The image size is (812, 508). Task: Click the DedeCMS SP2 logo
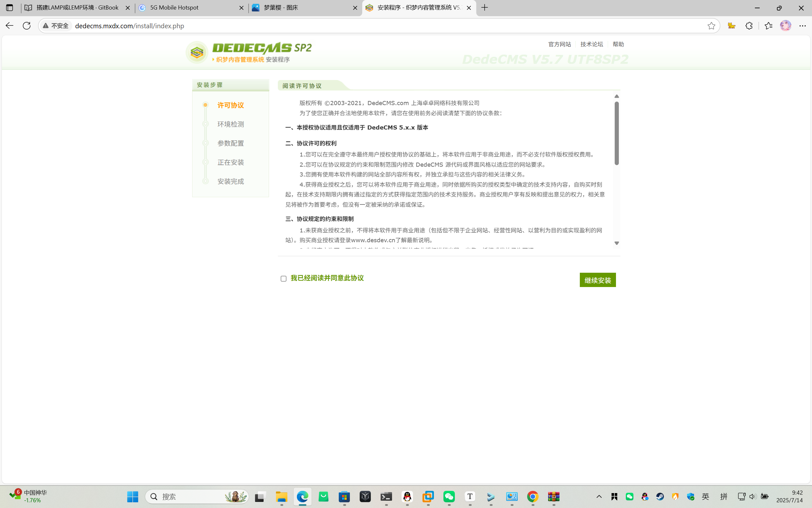[249, 52]
